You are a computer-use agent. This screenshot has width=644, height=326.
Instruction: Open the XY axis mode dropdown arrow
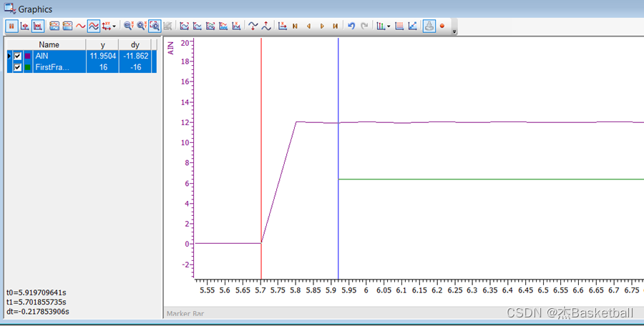pyautogui.click(x=114, y=26)
